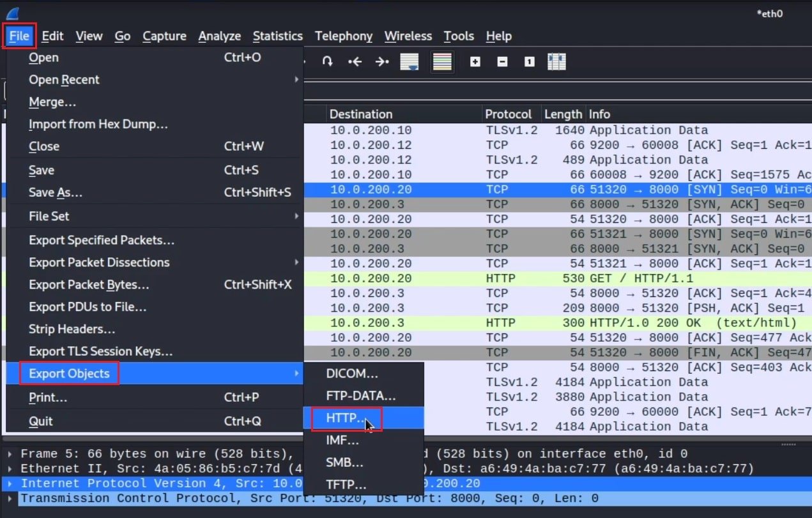Expand the File Set submenu arrow
Image resolution: width=812 pixels, height=518 pixels.
(296, 217)
